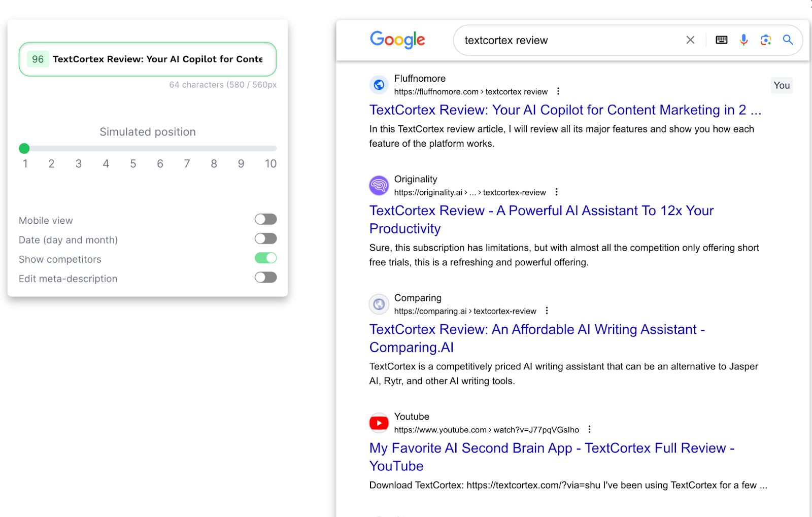The image size is (812, 517).
Task: Click the fluffnomore.com URL breadcrumb
Action: [471, 92]
